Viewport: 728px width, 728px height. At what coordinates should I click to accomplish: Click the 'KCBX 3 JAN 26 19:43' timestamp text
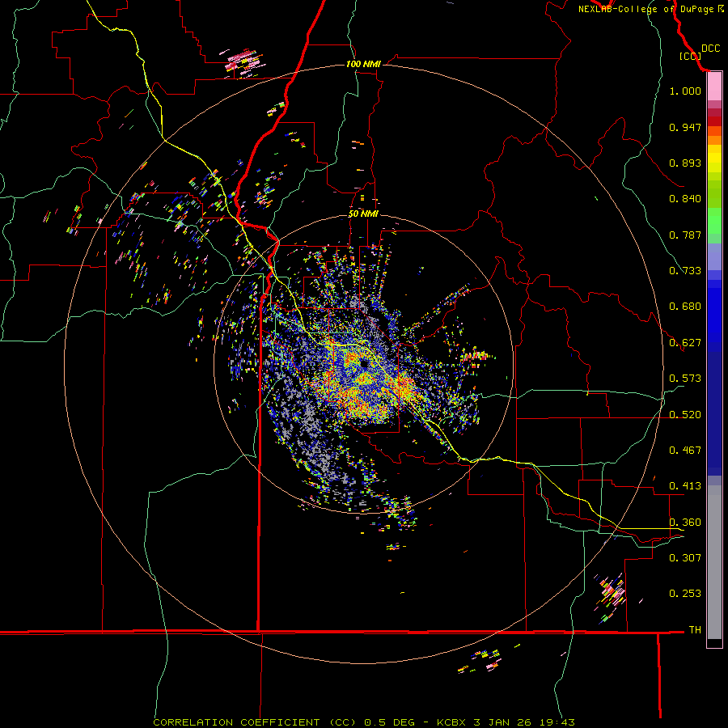click(x=506, y=722)
